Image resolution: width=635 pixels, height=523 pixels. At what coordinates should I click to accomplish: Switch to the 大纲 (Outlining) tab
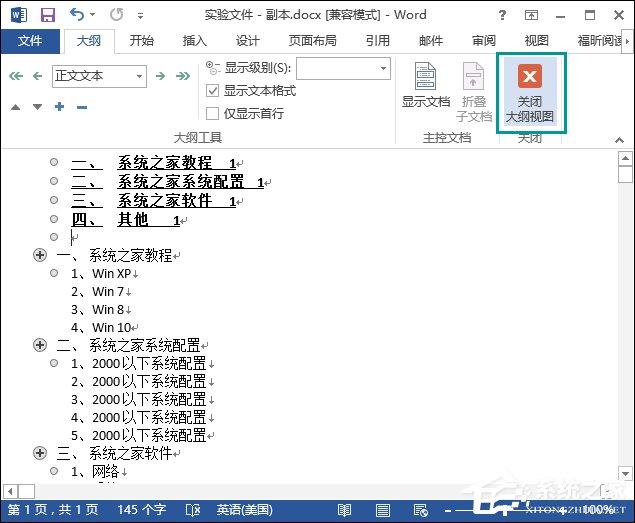click(x=89, y=41)
